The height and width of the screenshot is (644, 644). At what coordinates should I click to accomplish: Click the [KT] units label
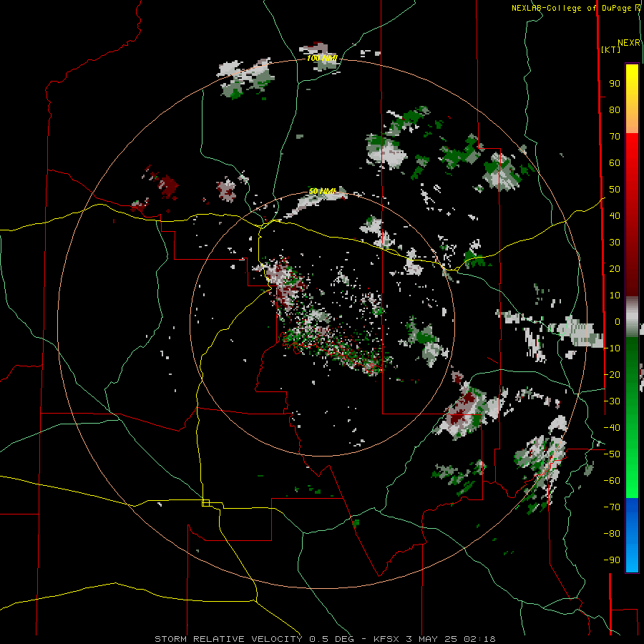click(610, 49)
